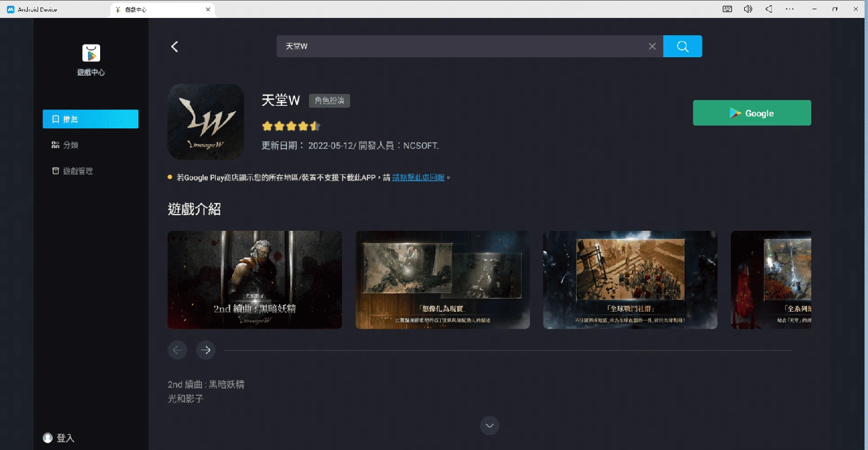This screenshot has height=450, width=868.
Task: Click the 天堂W search input field
Action: (x=463, y=46)
